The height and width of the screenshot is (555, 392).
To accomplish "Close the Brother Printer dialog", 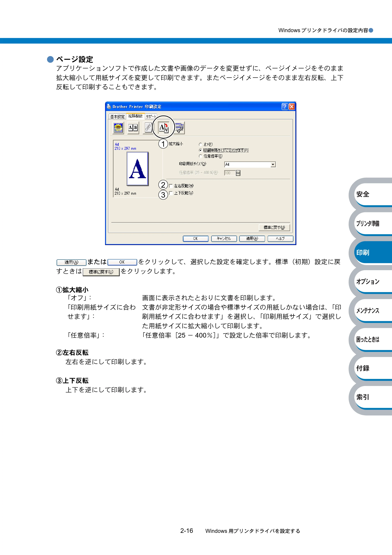I will point(292,107).
